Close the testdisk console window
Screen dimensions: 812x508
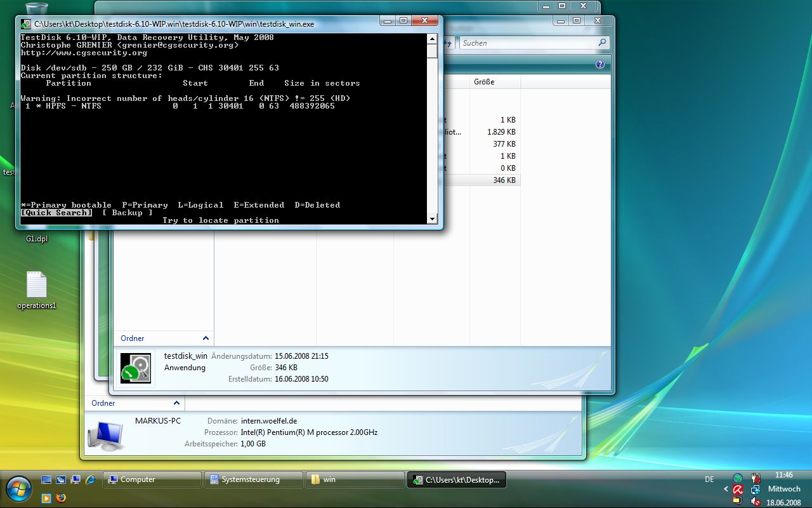pos(424,21)
